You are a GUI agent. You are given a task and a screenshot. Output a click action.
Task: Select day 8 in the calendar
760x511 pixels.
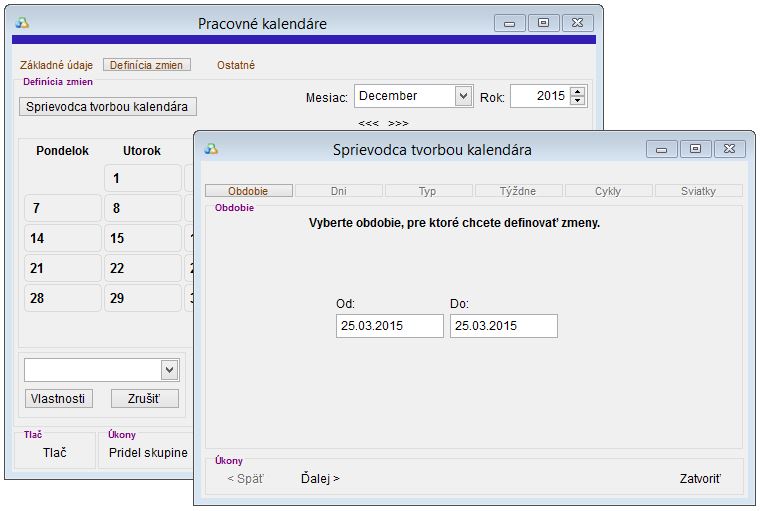(143, 208)
